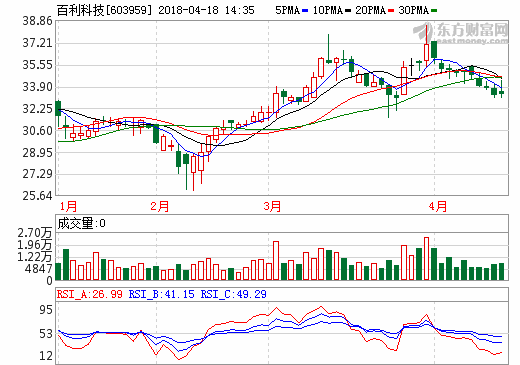The image size is (520, 365).
Task: Click the red 20PMA legend color marker
Action: (x=391, y=11)
